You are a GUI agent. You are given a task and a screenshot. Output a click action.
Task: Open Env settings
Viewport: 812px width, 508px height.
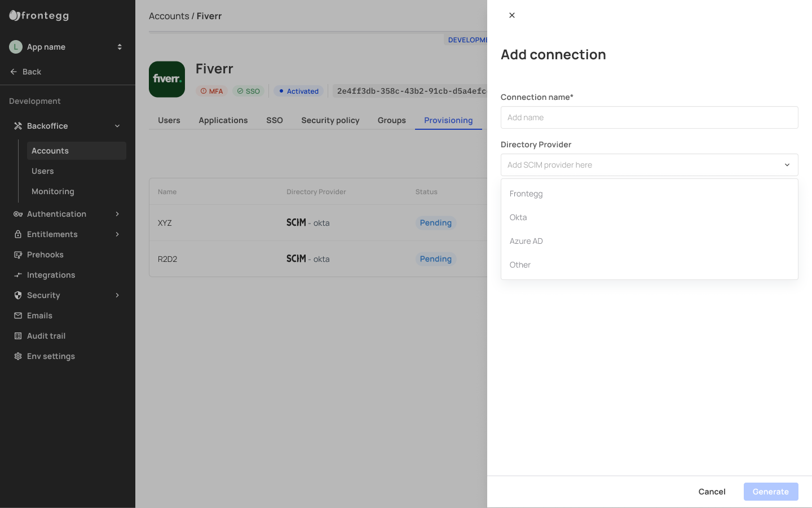(51, 356)
